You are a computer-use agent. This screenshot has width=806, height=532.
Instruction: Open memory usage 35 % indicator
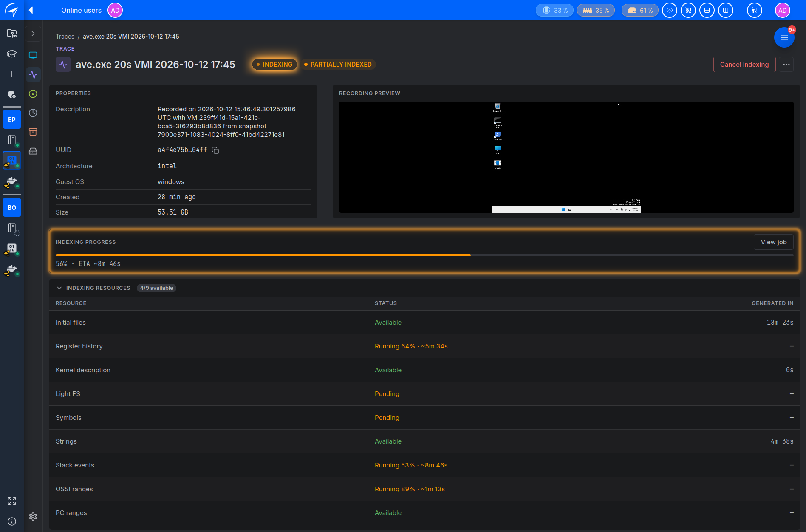596,10
